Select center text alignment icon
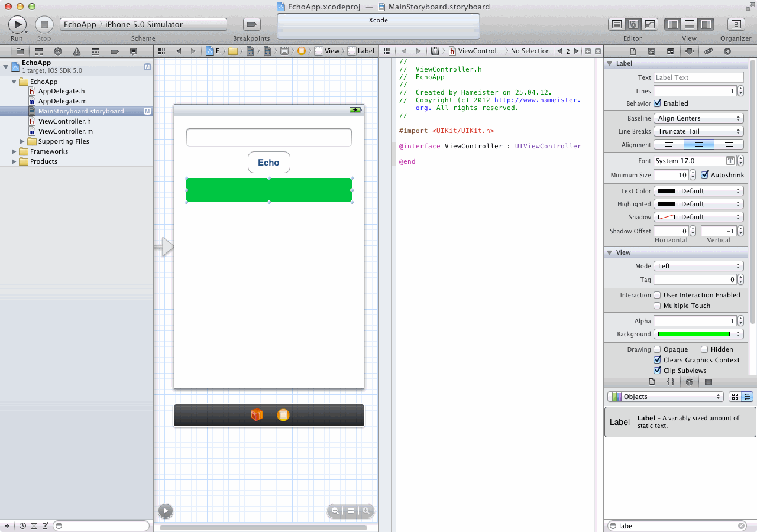The height and width of the screenshot is (532, 757). point(698,145)
